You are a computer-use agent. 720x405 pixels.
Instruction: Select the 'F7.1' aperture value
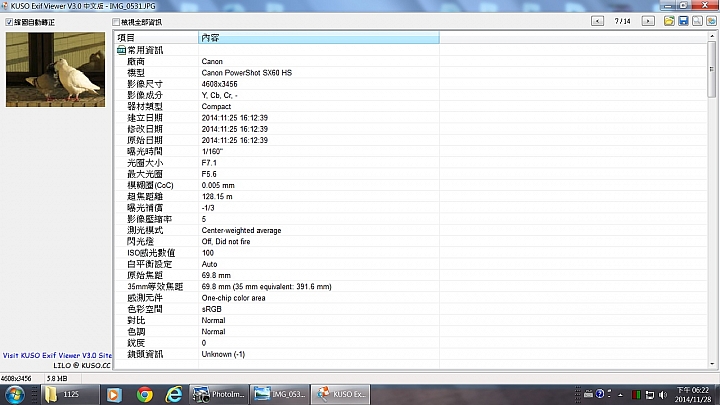(209, 163)
